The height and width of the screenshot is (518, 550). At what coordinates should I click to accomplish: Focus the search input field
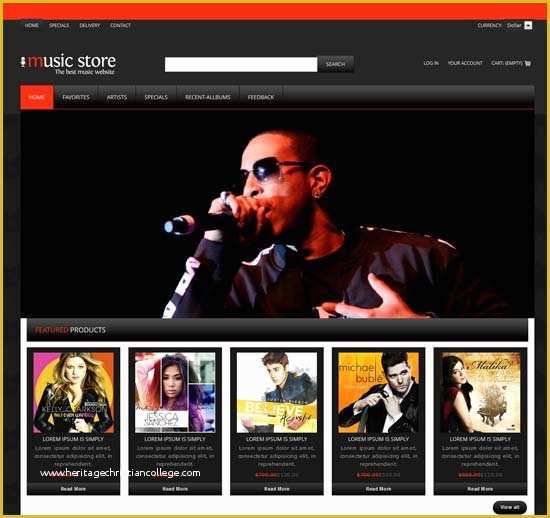coord(241,65)
